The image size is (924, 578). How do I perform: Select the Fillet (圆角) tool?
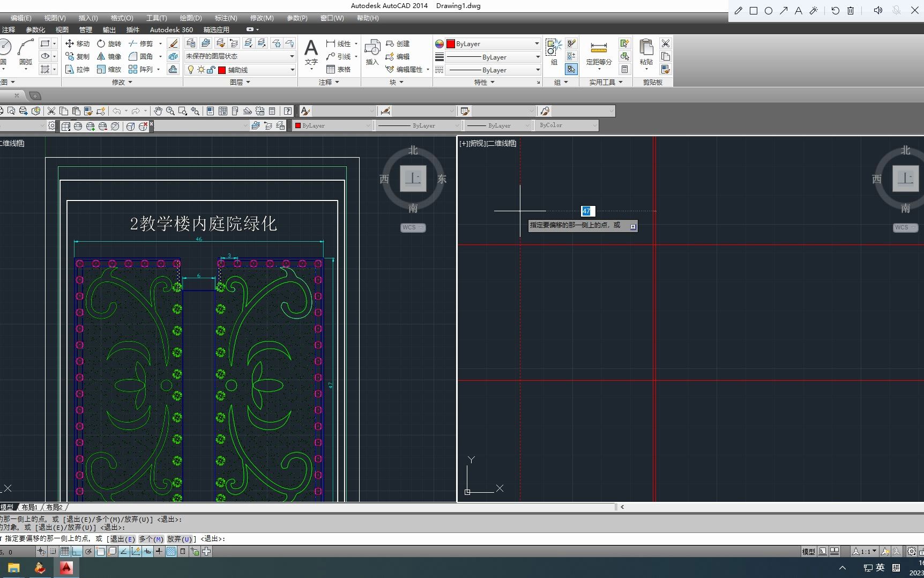click(141, 56)
